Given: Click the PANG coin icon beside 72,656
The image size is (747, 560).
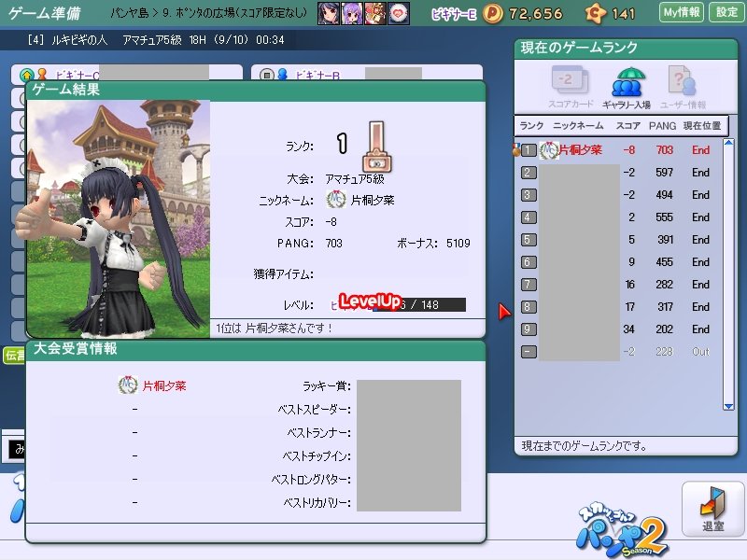Looking at the screenshot, I should point(493,14).
